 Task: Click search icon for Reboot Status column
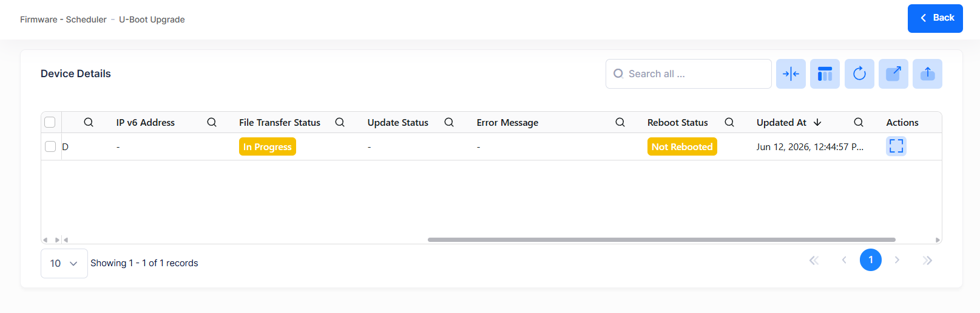pyautogui.click(x=729, y=122)
